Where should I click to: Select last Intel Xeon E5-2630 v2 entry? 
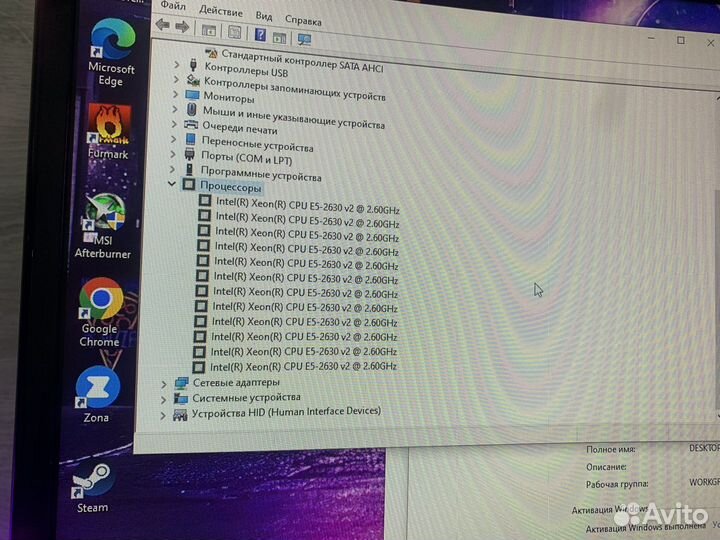pos(303,366)
